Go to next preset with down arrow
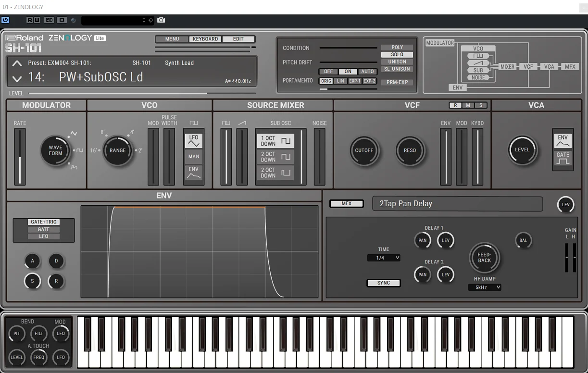The width and height of the screenshot is (588, 373). click(x=17, y=78)
